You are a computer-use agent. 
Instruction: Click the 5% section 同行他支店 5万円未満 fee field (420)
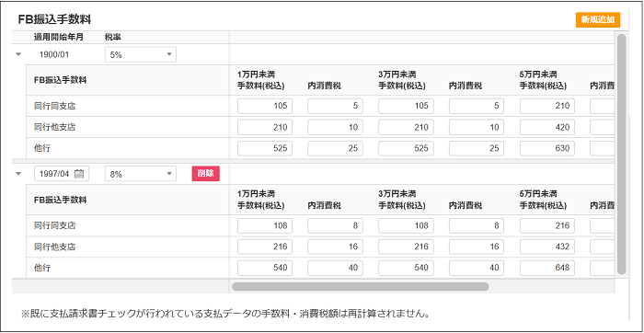tap(547, 127)
